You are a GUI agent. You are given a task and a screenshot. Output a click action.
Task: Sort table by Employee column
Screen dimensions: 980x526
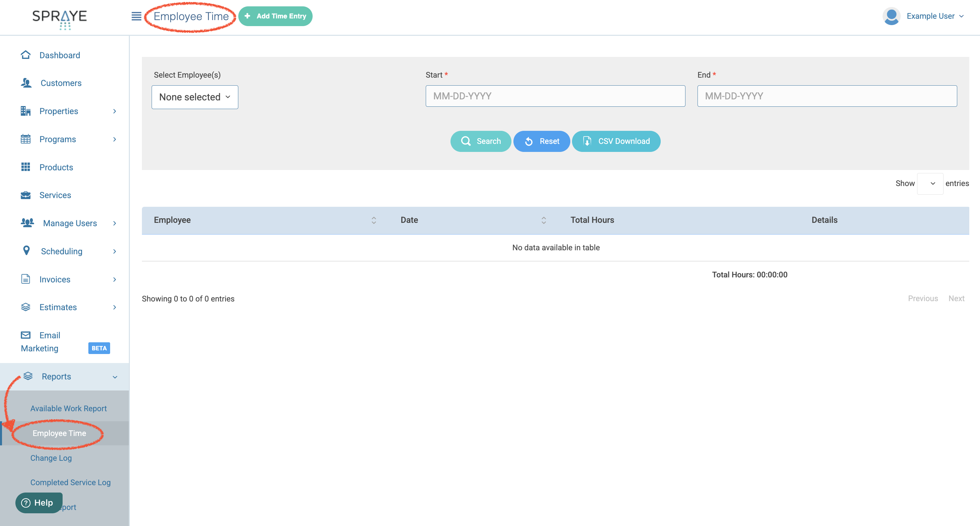[x=374, y=220]
